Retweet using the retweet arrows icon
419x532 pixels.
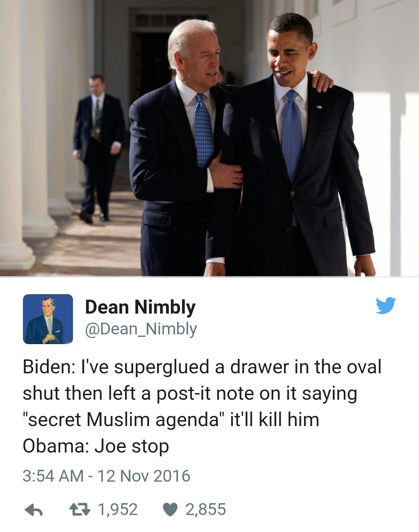click(x=80, y=509)
